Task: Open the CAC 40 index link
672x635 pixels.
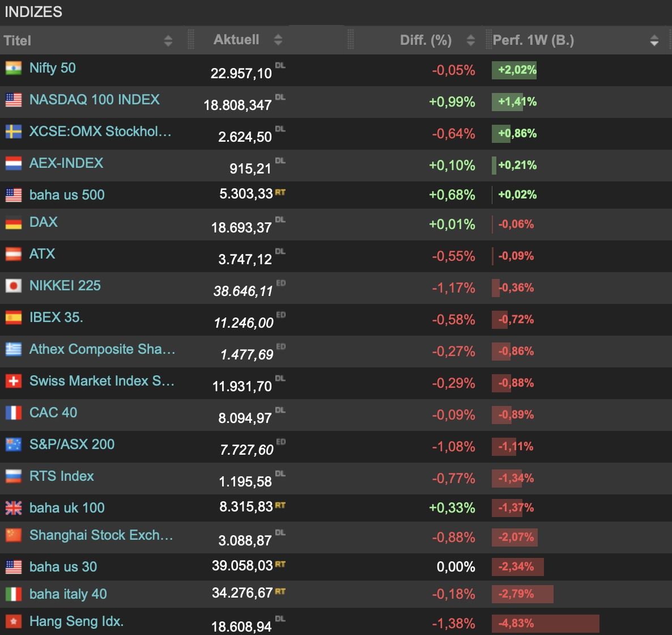Action: [53, 413]
